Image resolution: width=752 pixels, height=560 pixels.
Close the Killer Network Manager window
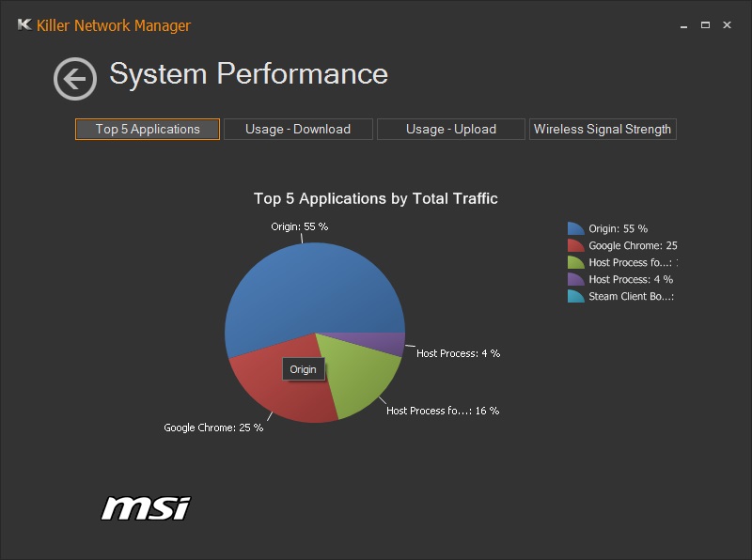coord(727,25)
